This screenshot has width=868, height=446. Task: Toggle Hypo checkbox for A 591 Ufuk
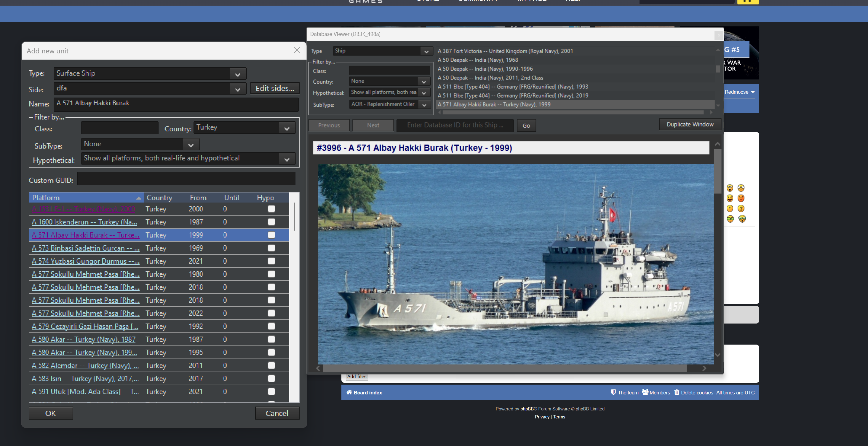(x=271, y=391)
